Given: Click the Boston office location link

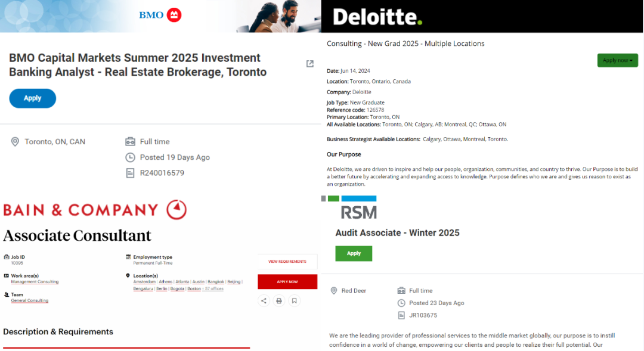Looking at the screenshot, I should 194,288.
